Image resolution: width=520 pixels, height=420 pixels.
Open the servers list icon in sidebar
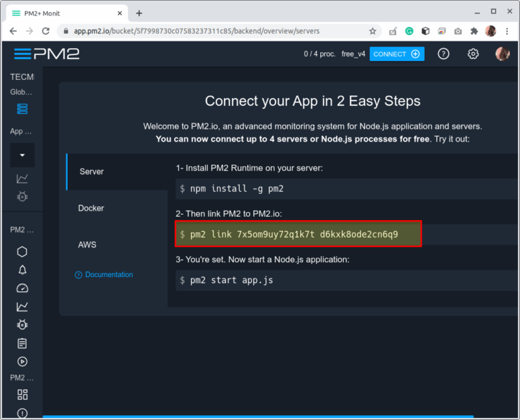click(x=22, y=109)
